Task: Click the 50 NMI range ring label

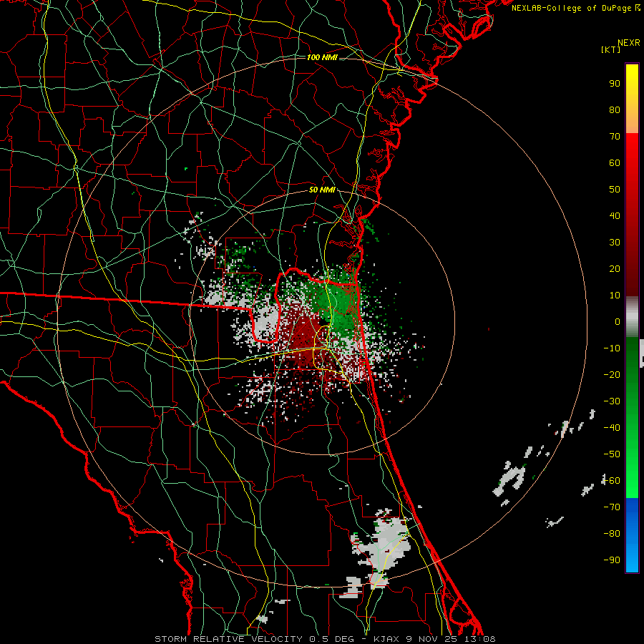Action: [x=322, y=190]
